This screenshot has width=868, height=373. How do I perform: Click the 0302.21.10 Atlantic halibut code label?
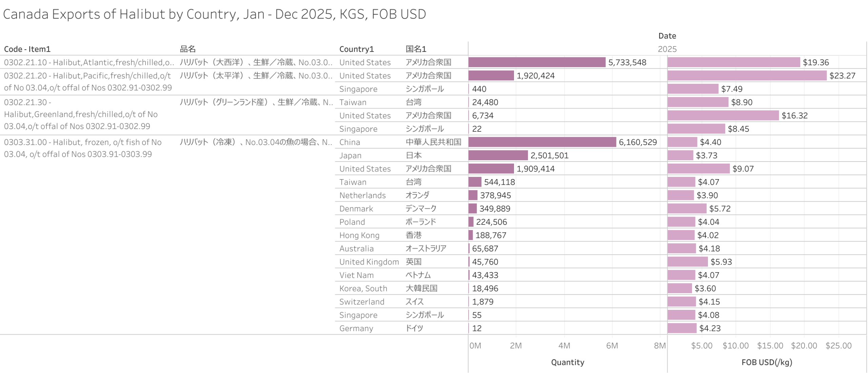click(89, 62)
